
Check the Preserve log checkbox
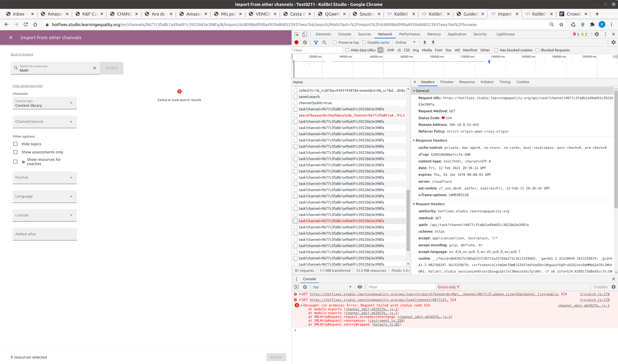click(x=335, y=43)
